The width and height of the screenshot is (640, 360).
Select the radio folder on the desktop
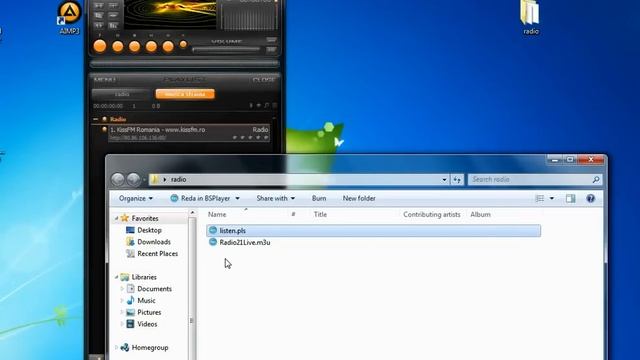point(530,18)
